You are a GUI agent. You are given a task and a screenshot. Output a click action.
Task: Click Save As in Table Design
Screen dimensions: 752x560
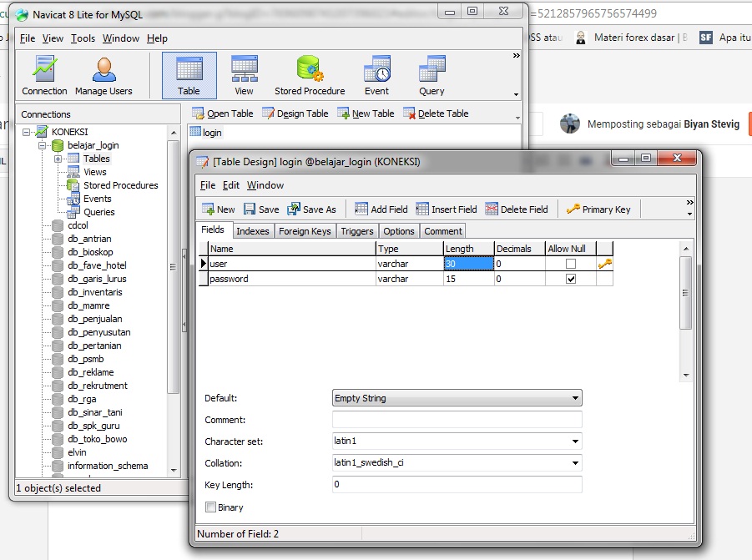[312, 209]
